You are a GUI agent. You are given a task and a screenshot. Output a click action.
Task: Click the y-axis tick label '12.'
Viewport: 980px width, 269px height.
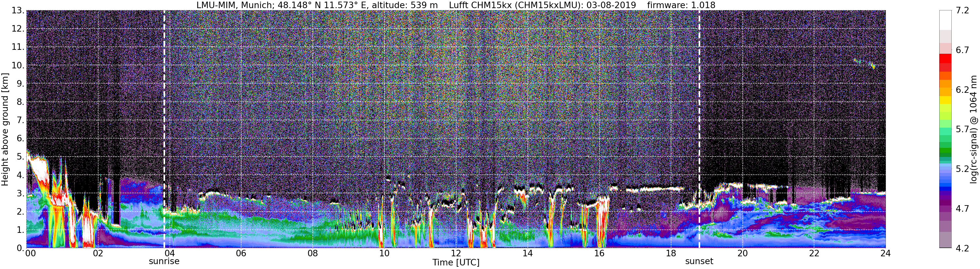pos(18,29)
